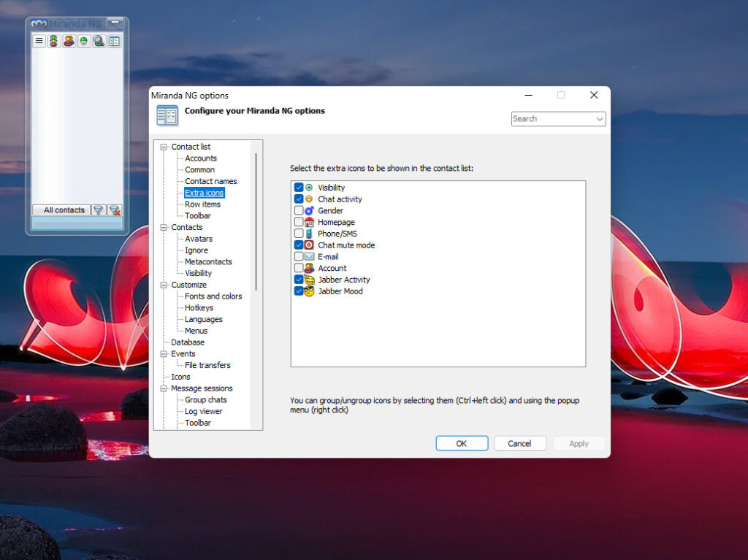Select Database in the options tree
This screenshot has height=560, width=748.
coord(188,342)
